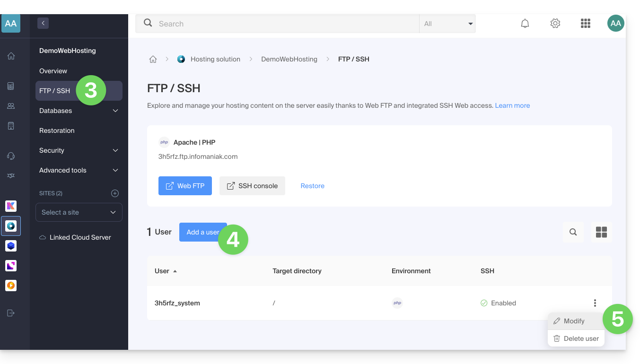Click the notifications bell icon

point(525,24)
